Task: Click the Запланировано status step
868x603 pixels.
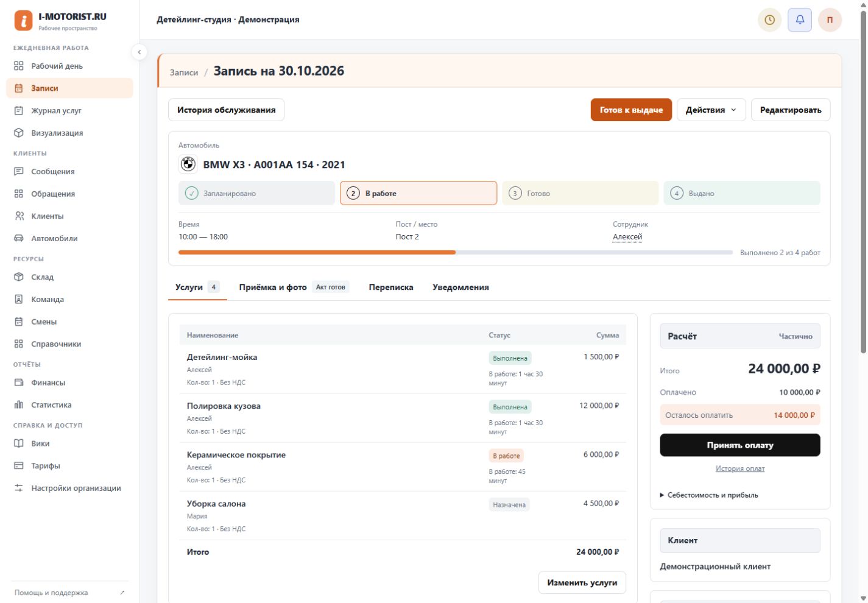Action: (x=256, y=193)
